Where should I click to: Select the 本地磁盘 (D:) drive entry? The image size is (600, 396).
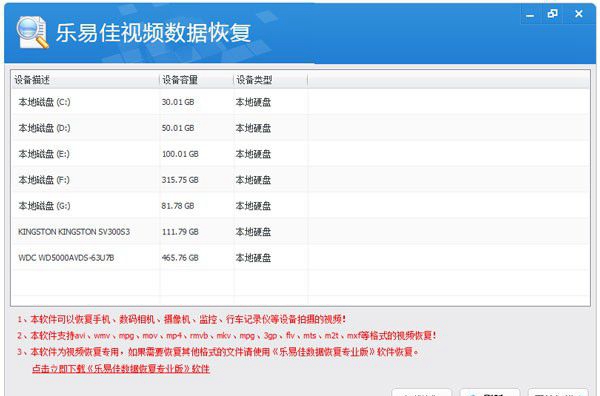[301, 128]
